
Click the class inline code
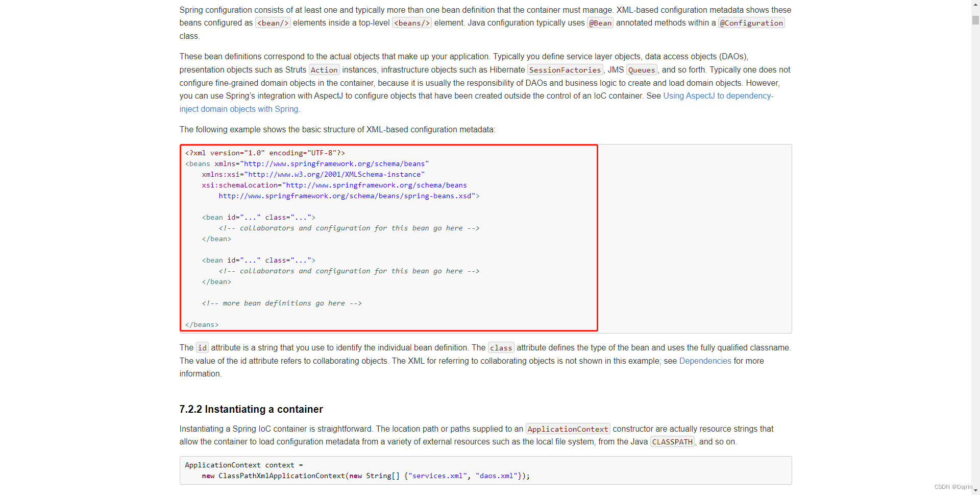501,348
